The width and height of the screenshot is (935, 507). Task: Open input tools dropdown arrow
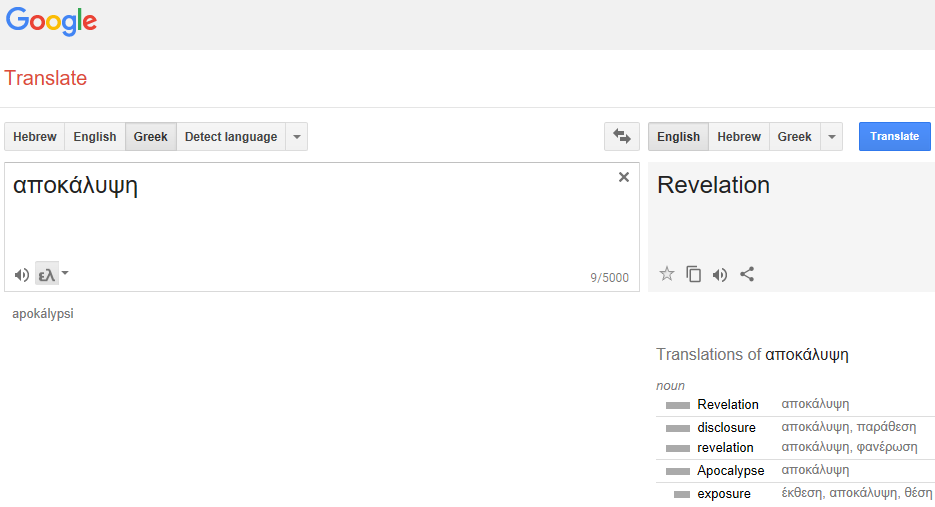(x=65, y=274)
